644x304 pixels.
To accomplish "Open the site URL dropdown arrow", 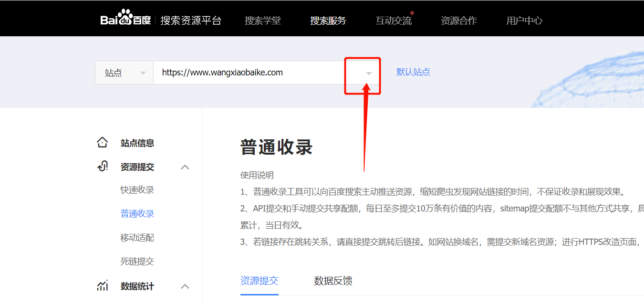I will pos(368,73).
